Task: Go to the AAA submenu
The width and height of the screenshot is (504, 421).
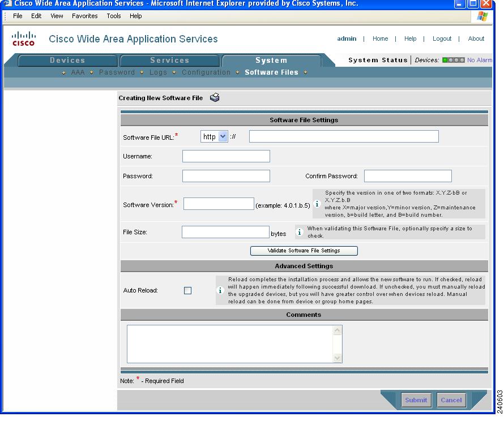Action: 78,72
